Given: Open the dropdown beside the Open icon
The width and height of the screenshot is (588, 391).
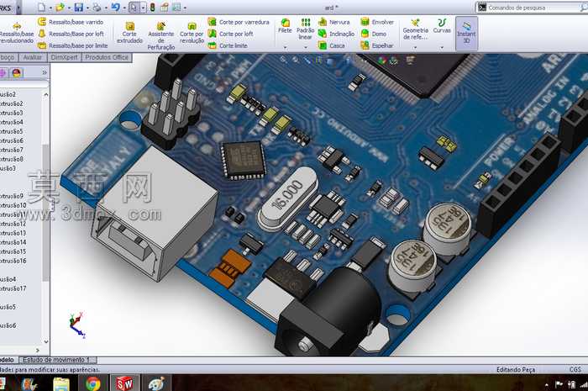Looking at the screenshot, I should point(69,8).
